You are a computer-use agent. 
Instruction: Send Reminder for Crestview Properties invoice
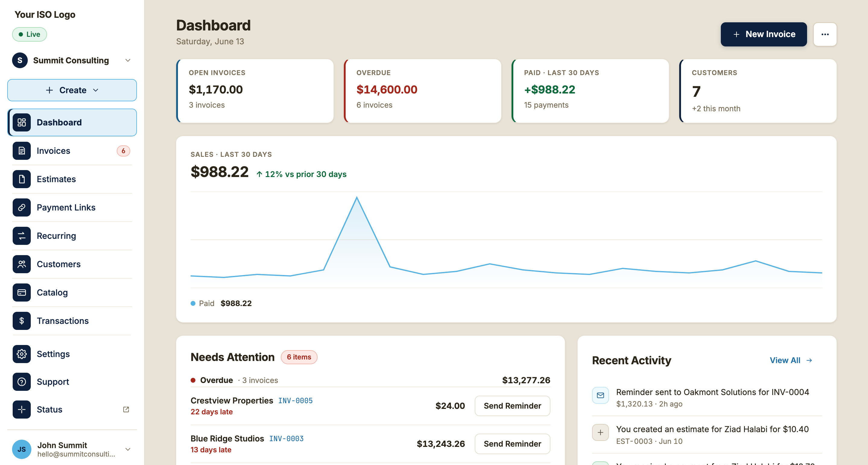[512, 406]
